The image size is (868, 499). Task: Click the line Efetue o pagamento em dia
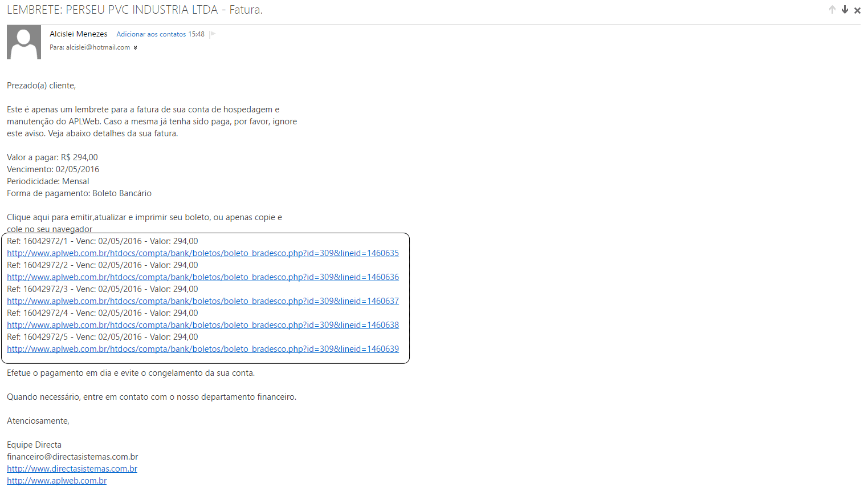(131, 373)
